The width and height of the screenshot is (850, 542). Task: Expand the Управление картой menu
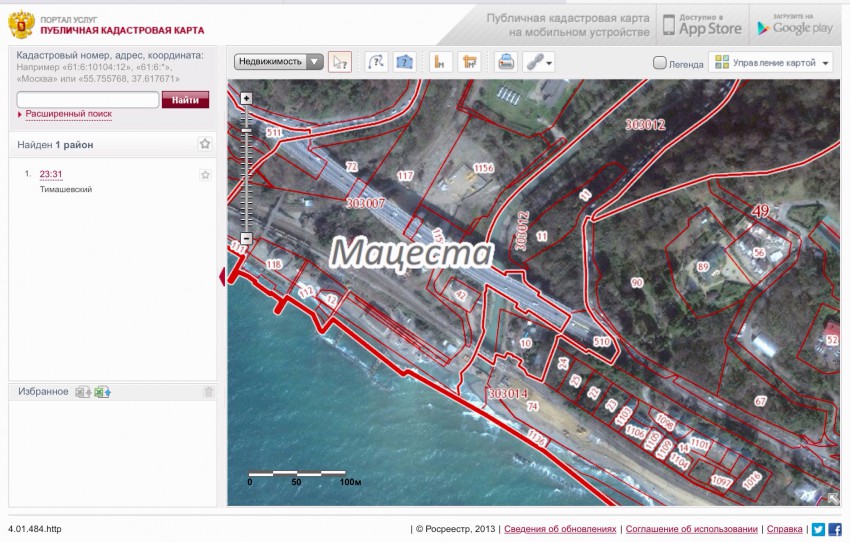(772, 63)
